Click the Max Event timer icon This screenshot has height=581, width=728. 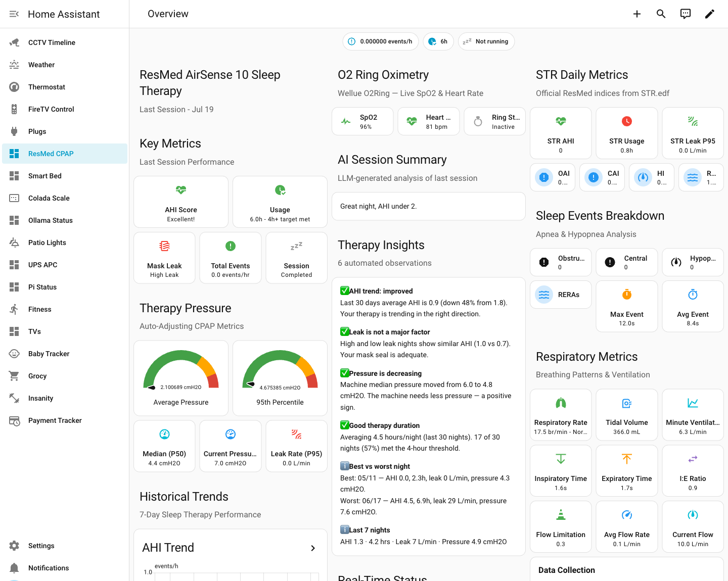tap(627, 295)
